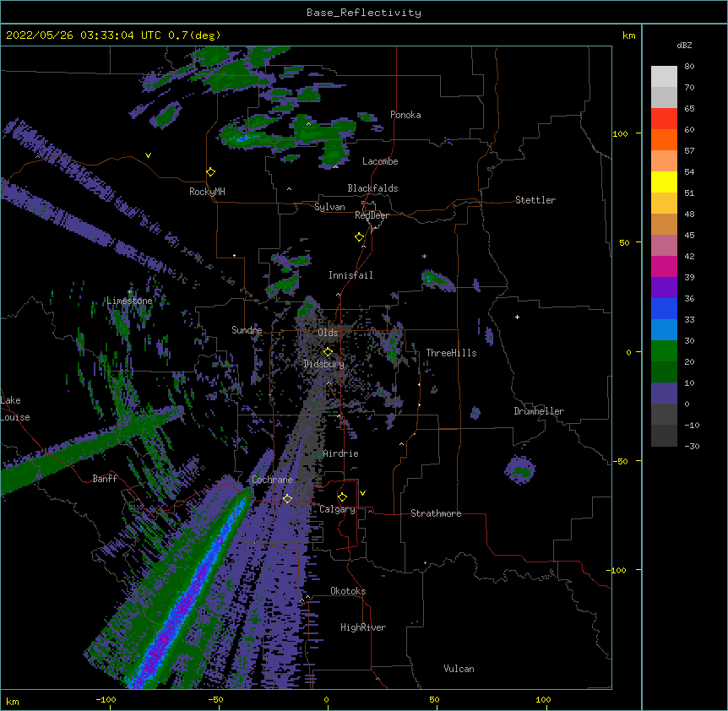Viewport: 728px width, 711px height.
Task: Pick the magenta 39-42 dBZ legend swatch
Action: point(664,266)
